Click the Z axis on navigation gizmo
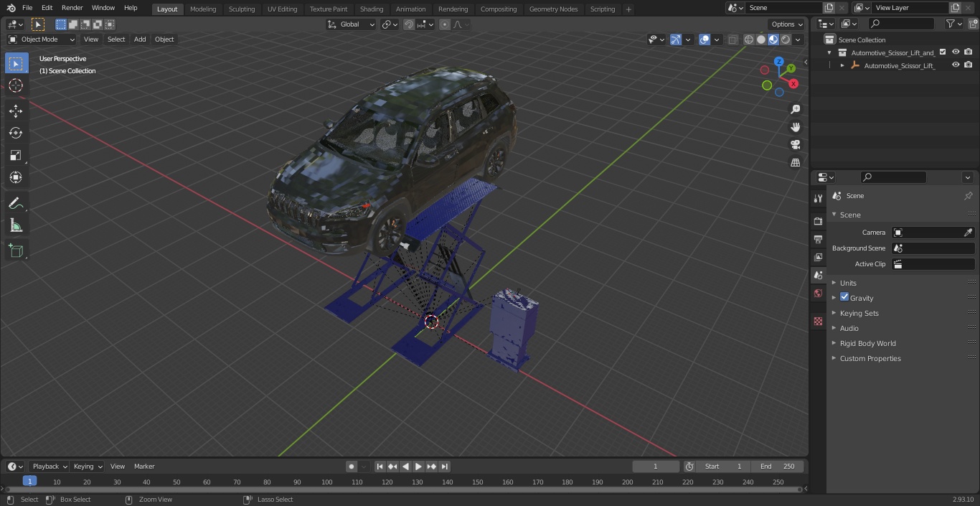Viewport: 980px width, 506px height. (779, 62)
